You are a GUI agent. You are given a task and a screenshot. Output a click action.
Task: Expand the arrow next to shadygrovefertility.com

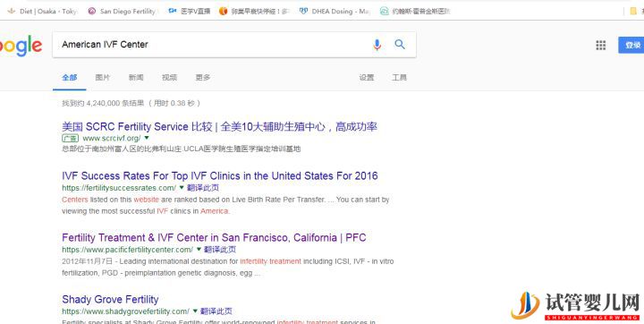[x=195, y=311]
